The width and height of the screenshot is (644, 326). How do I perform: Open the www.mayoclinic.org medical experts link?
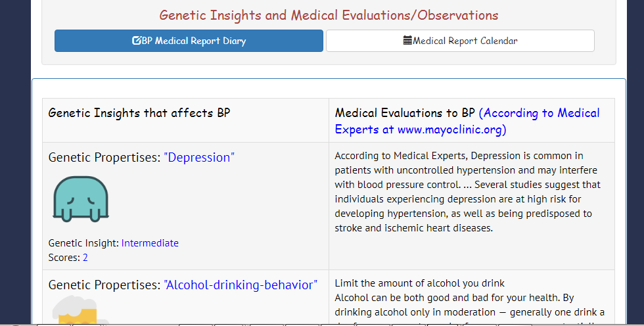pyautogui.click(x=451, y=129)
